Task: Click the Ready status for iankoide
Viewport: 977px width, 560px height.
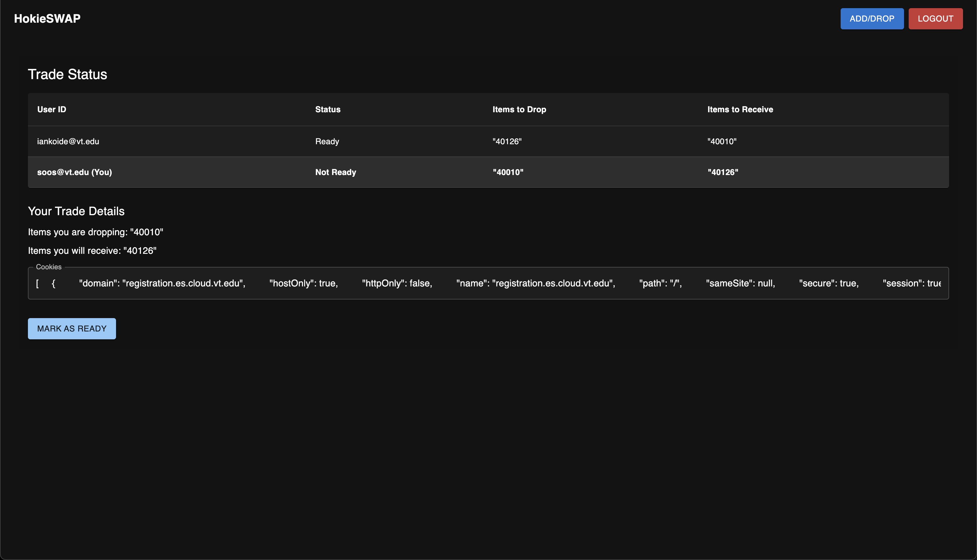Action: point(327,142)
